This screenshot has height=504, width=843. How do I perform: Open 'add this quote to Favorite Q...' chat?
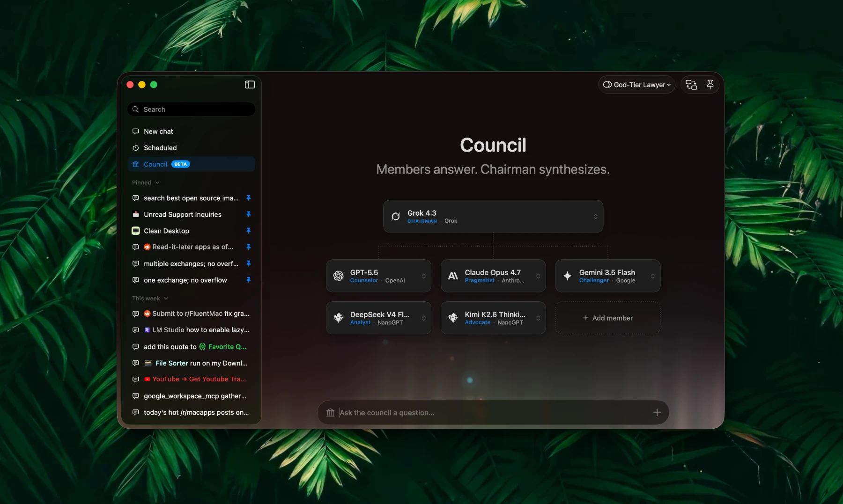click(191, 347)
